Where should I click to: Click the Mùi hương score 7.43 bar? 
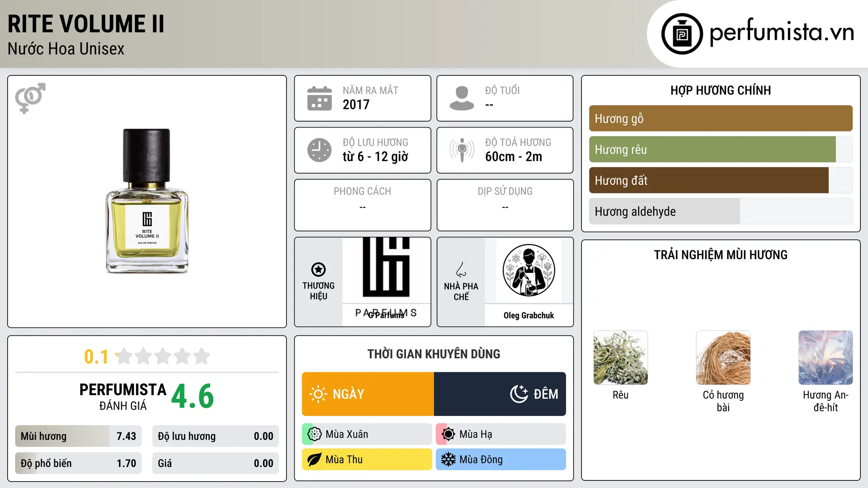pos(78,436)
